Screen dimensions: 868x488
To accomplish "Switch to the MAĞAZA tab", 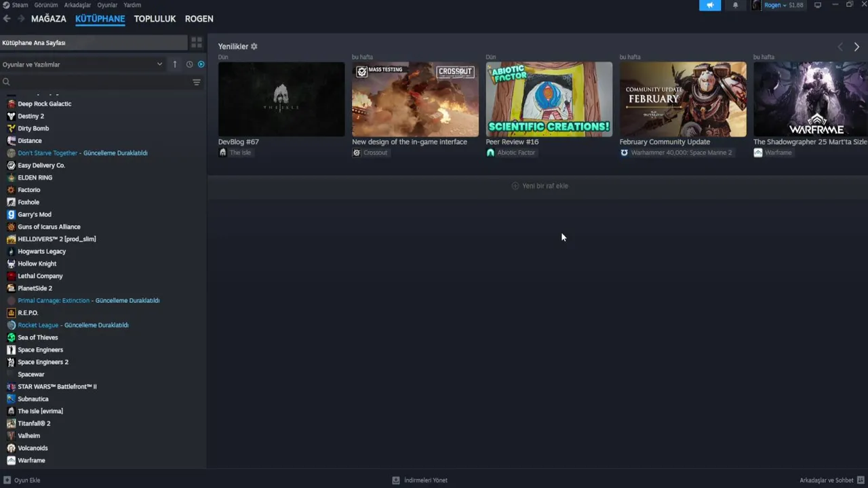I will [49, 19].
